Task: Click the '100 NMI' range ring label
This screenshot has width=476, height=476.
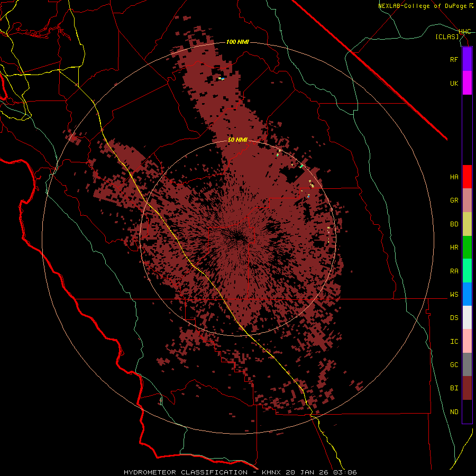Action: [237, 42]
